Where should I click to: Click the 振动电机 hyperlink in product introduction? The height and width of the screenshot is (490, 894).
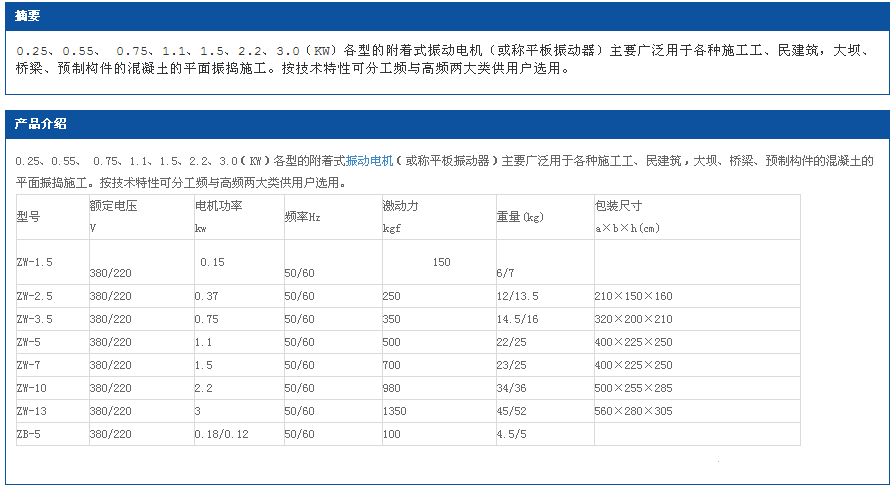coord(368,160)
